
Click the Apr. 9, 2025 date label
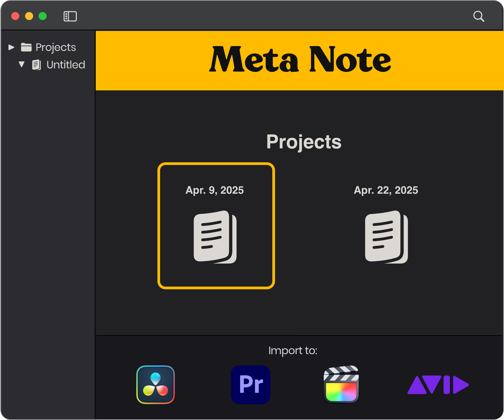tap(215, 190)
